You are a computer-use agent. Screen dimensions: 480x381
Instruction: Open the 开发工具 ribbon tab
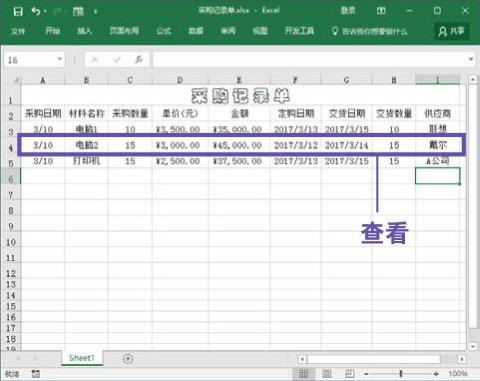pyautogui.click(x=299, y=31)
